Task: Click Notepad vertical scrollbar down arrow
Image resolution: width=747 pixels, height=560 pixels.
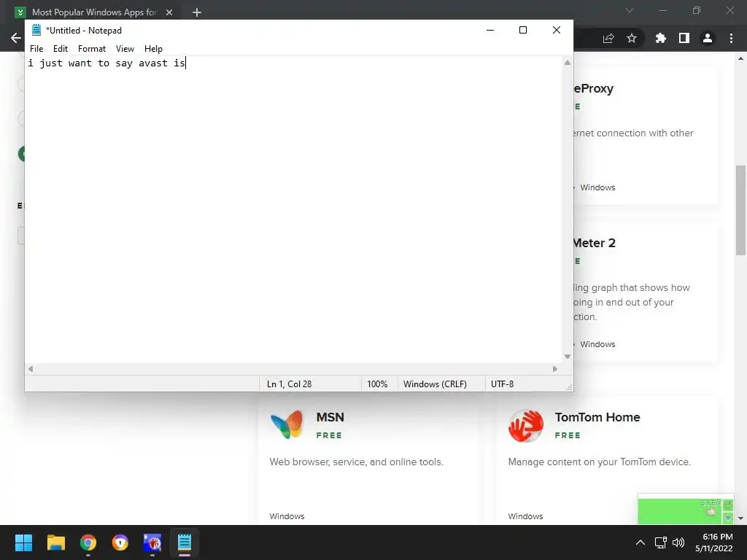Action: coord(568,356)
